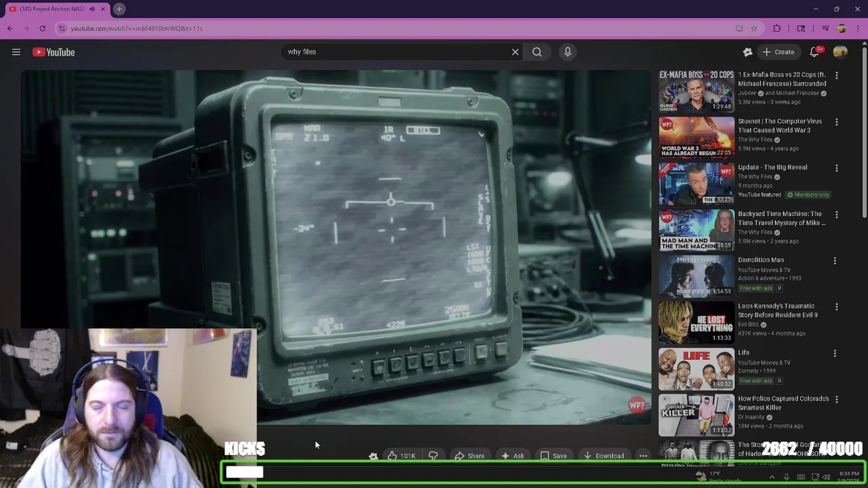Open the options menu for Backyard Time Machine
Screen dimensions: 868x488
(x=836, y=215)
